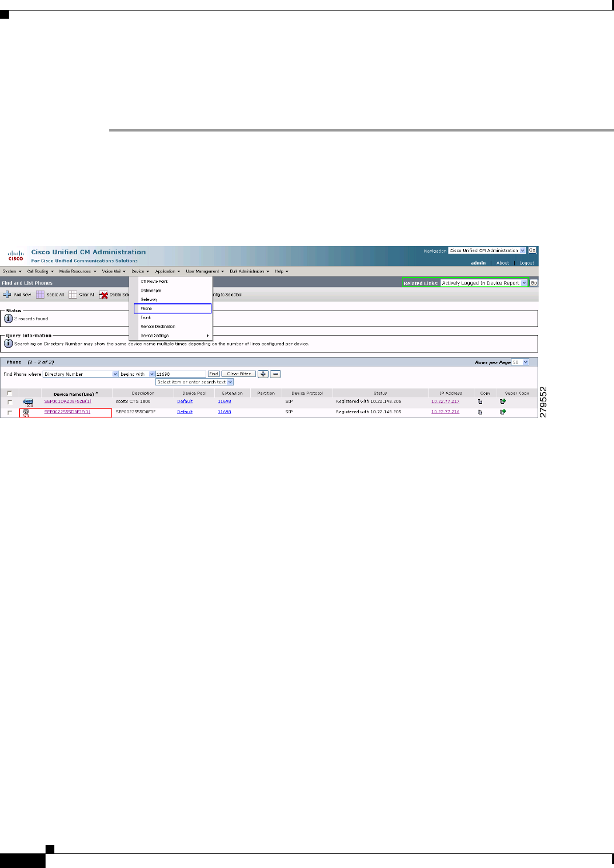This screenshot has height=868, width=614.
Task: Click extension 11698 link in SEP0022555D8F3F row
Action: [224, 412]
